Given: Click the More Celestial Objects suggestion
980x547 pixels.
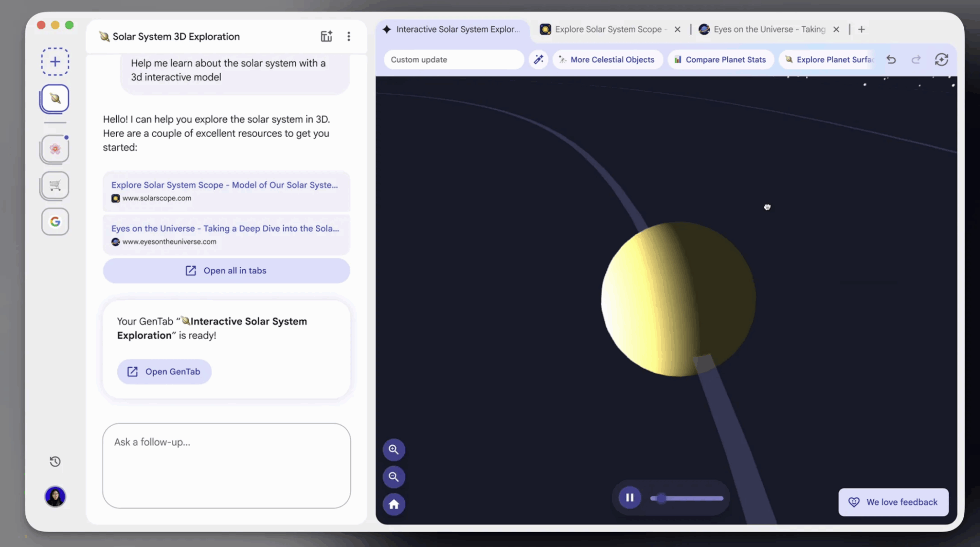Looking at the screenshot, I should coord(607,59).
